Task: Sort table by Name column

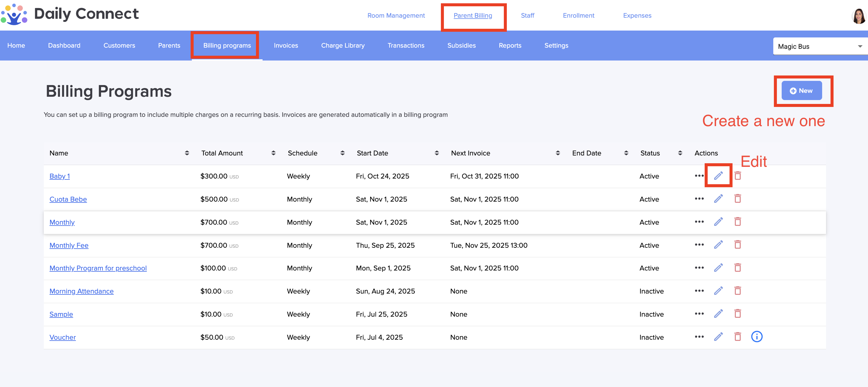Action: click(187, 153)
